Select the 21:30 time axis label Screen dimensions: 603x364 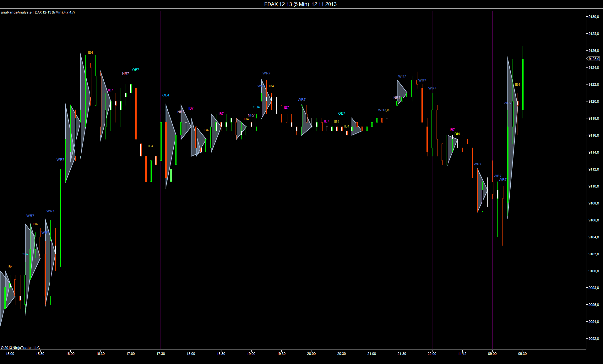pyautogui.click(x=402, y=354)
